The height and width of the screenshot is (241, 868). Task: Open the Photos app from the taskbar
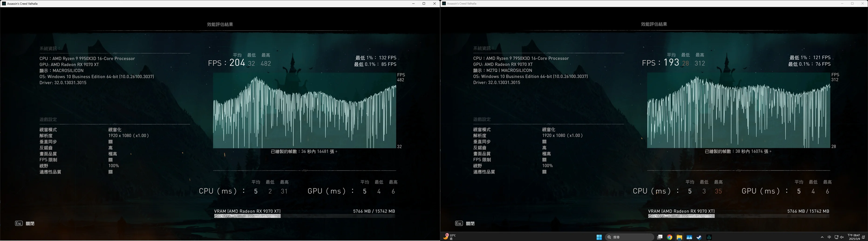pos(690,237)
